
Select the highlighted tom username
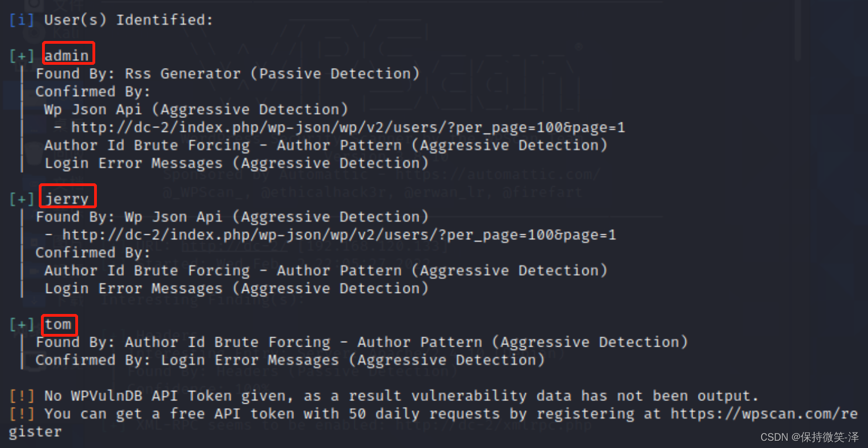(58, 324)
